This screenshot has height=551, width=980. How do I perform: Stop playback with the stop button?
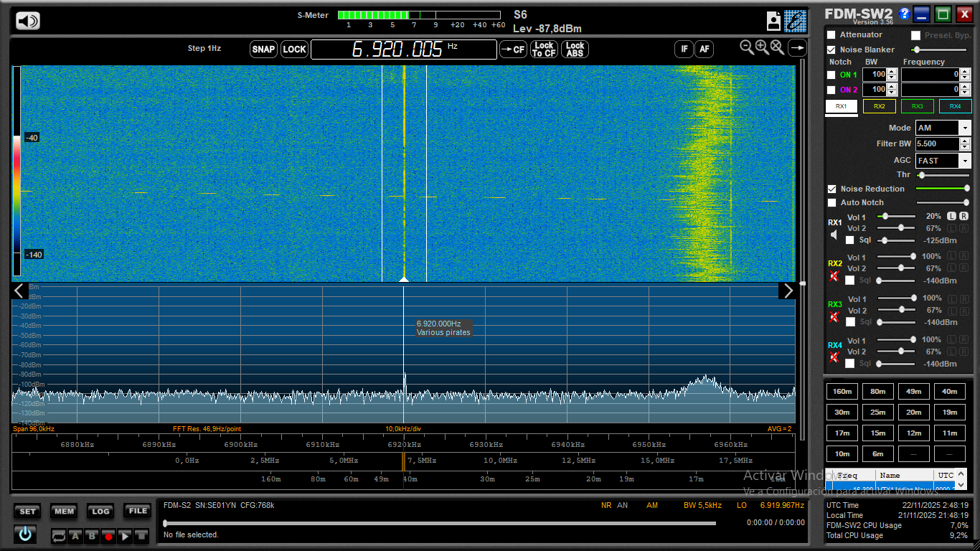[141, 536]
